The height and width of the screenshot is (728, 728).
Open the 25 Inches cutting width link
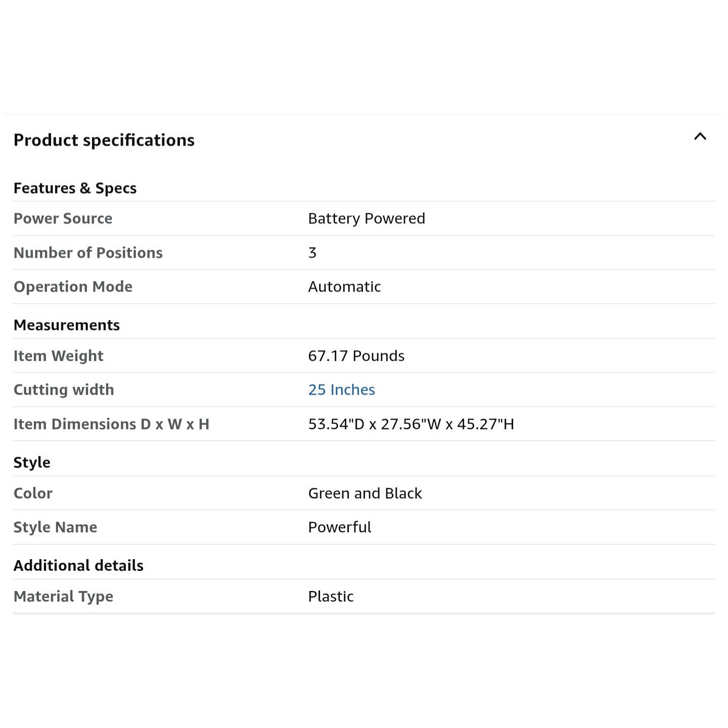pyautogui.click(x=341, y=390)
